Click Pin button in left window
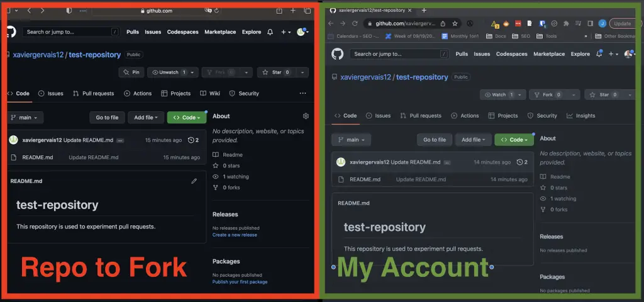644x302 pixels. (x=131, y=72)
